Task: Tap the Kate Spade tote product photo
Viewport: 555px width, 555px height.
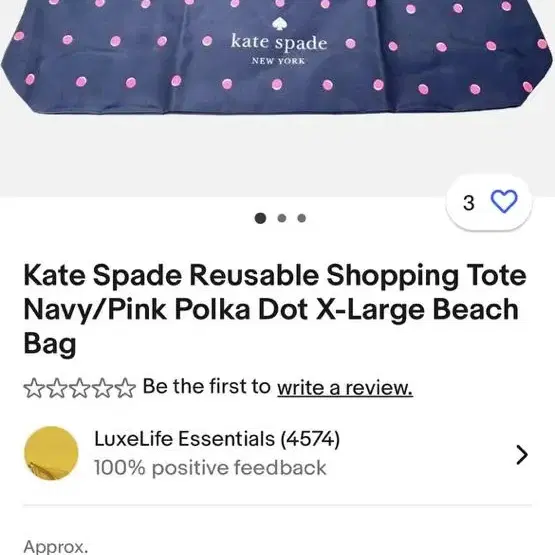Action: (x=278, y=57)
